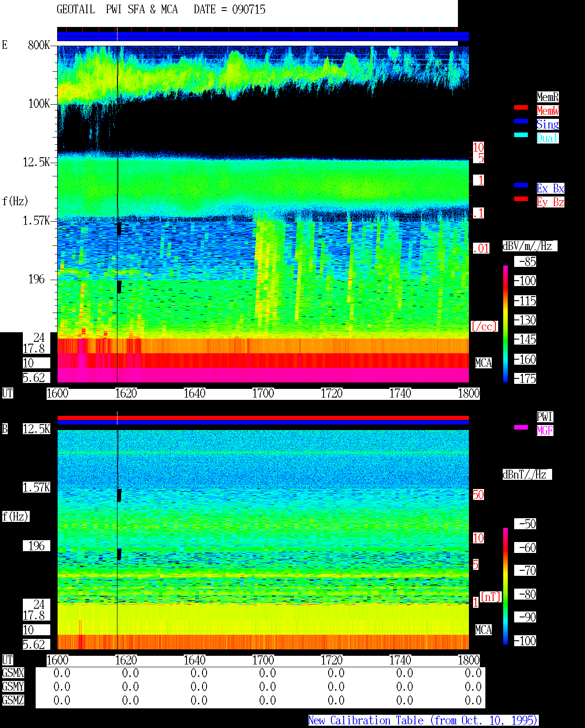Screen dimensions: 585x728
Task: Click the dBnT/√Hz color scale bar
Action: (505, 586)
